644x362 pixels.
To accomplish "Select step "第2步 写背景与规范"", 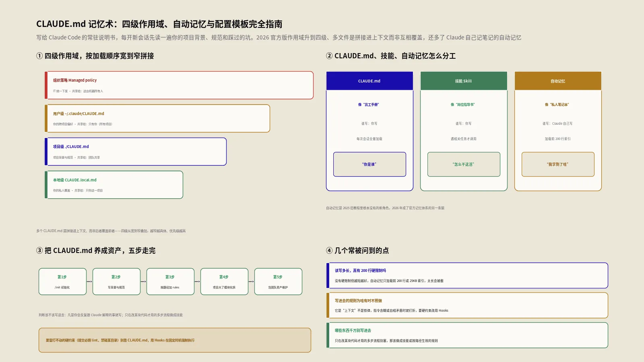I will [x=116, y=282].
